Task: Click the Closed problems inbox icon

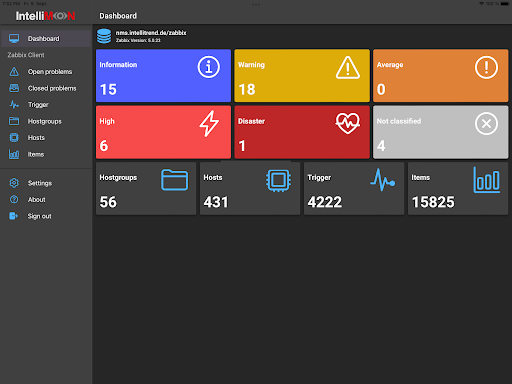Action: (x=14, y=88)
